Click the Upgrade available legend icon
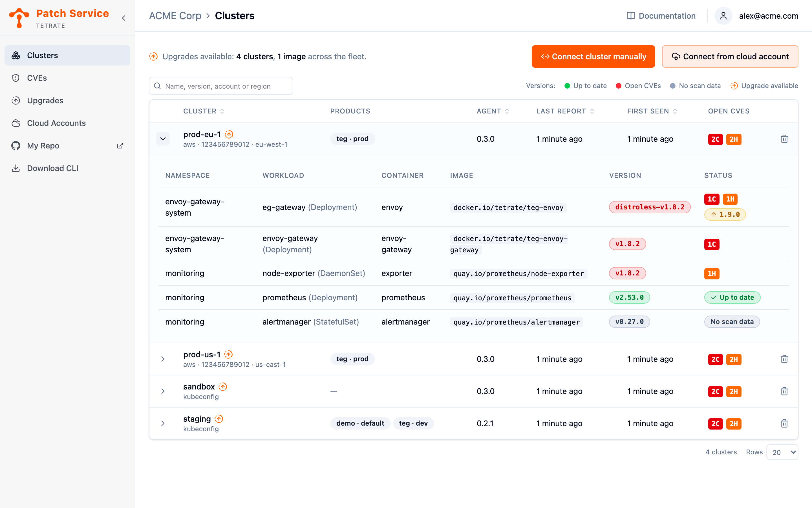Screen dimensions: 812x508 pyautogui.click(x=734, y=86)
